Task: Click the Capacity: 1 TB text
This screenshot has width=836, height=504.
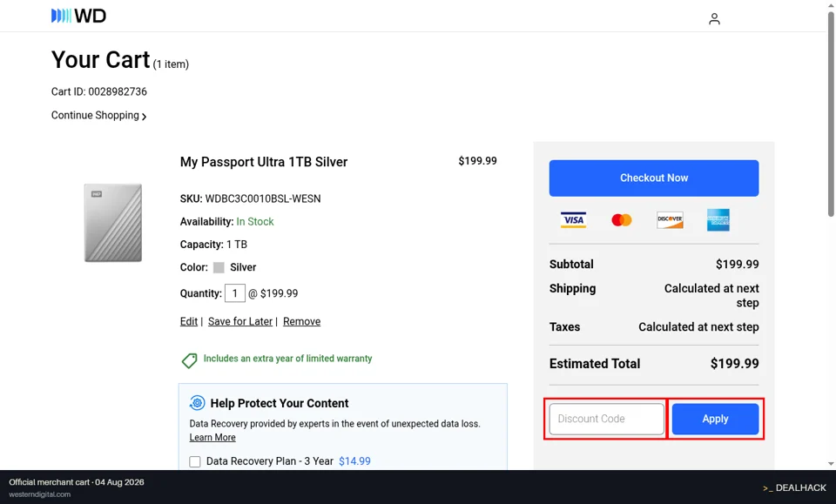Action: (x=213, y=245)
